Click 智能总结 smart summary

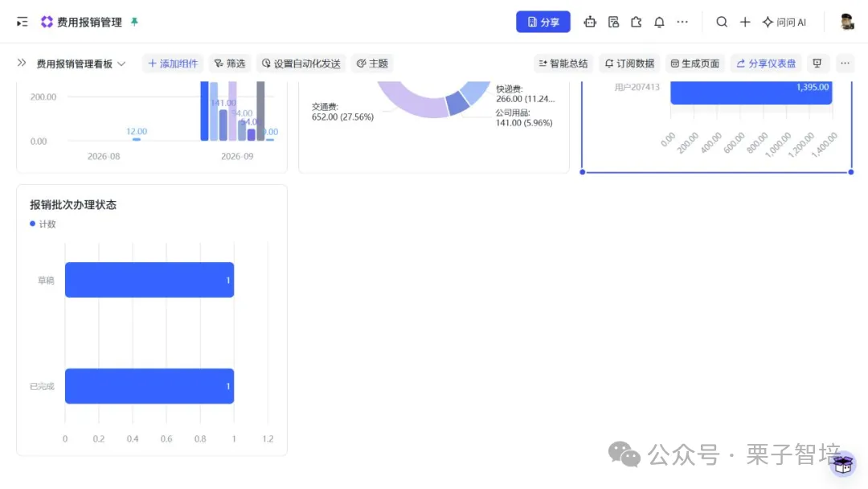(x=563, y=64)
